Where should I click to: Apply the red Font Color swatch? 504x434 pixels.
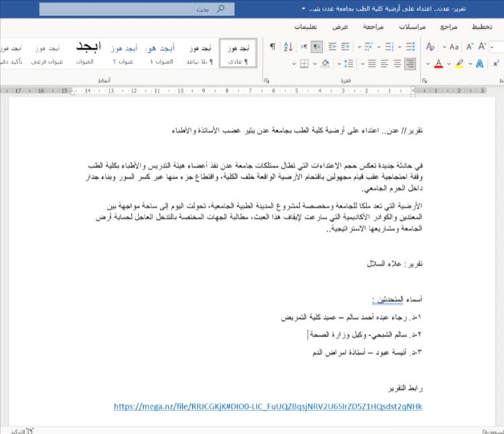[438, 64]
